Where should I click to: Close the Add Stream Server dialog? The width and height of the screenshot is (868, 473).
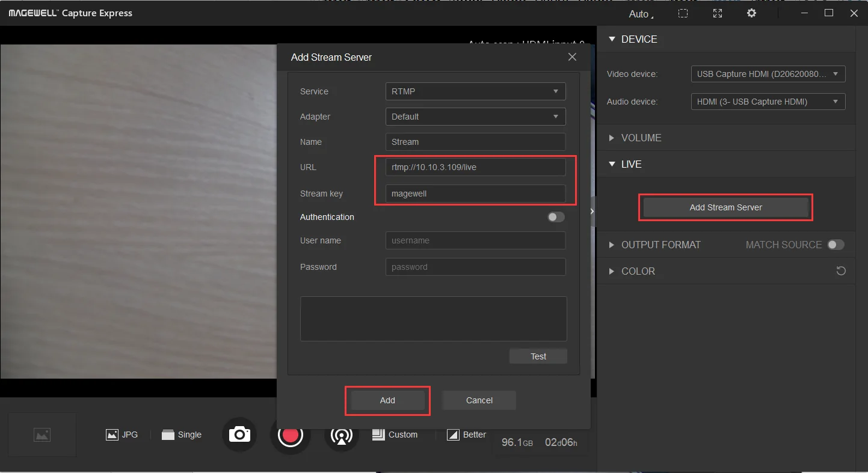point(572,57)
